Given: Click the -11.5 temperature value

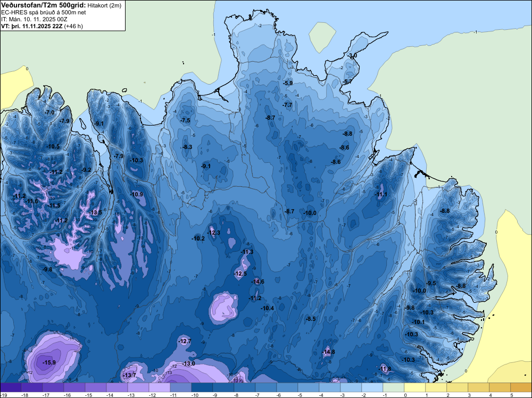Looking at the screenshot, I should 54,205.
